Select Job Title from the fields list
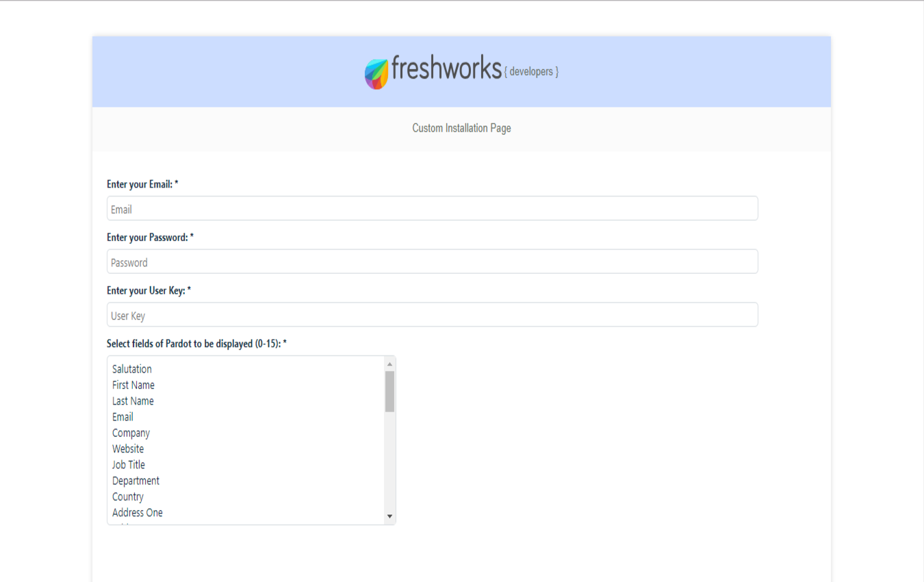The image size is (924, 582). (x=128, y=464)
